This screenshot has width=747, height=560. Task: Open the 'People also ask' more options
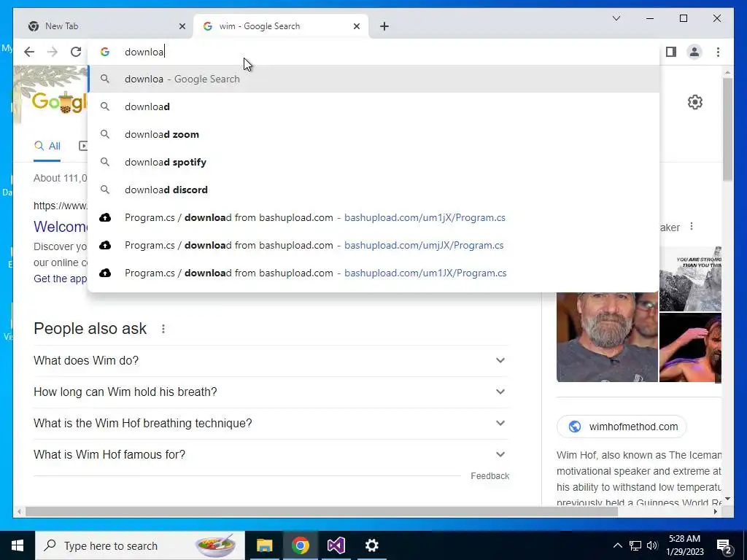pos(163,329)
